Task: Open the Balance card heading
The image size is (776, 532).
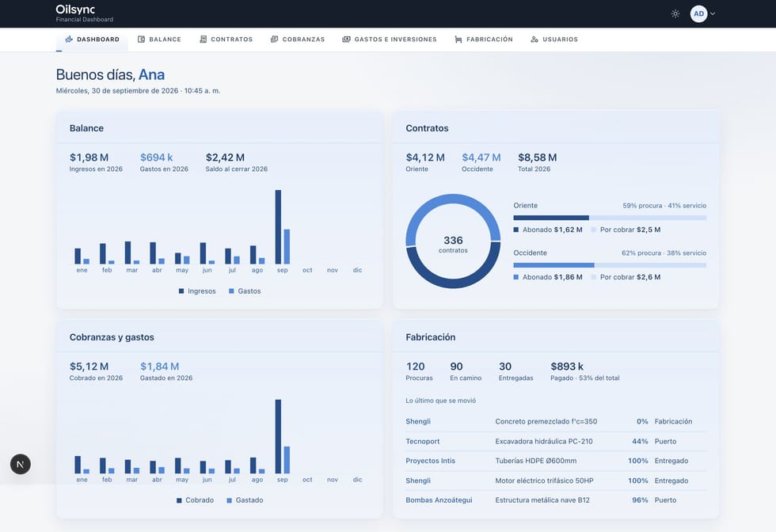Action: [86, 128]
